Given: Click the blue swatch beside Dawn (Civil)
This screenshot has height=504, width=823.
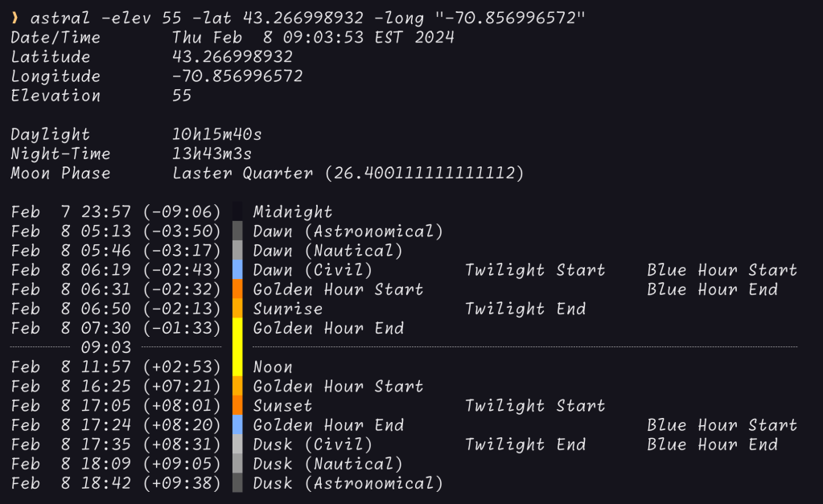Looking at the screenshot, I should coord(237,270).
